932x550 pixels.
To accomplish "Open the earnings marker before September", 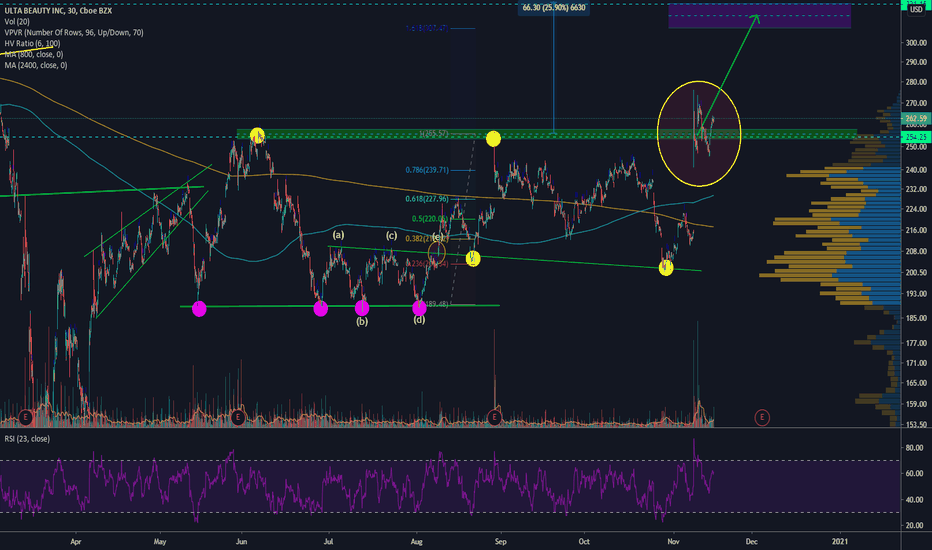I will [494, 417].
